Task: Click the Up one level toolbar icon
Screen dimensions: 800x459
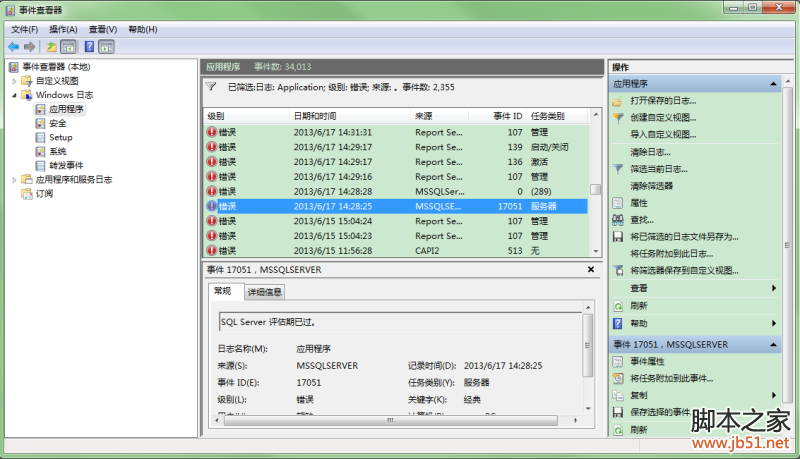Action: pos(52,47)
